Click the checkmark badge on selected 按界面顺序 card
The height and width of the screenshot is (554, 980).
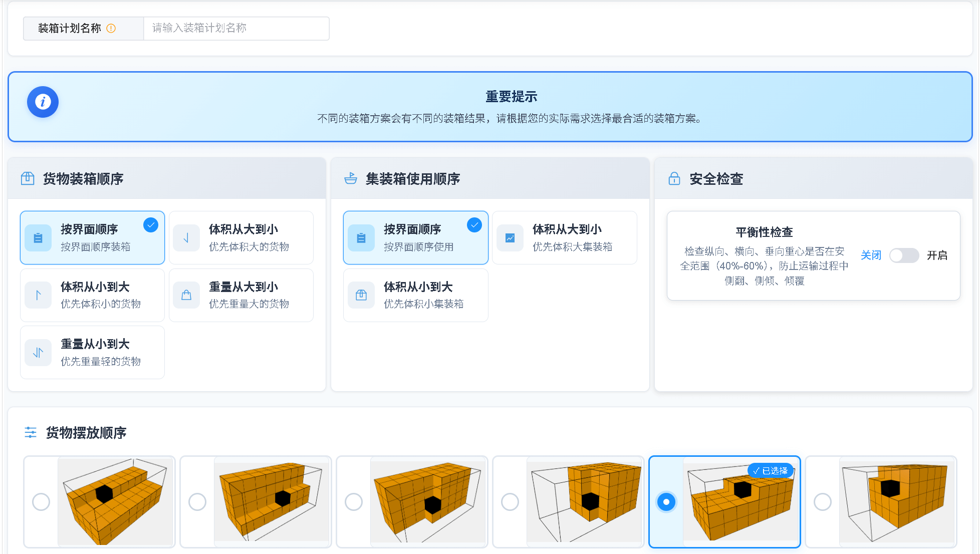(150, 225)
